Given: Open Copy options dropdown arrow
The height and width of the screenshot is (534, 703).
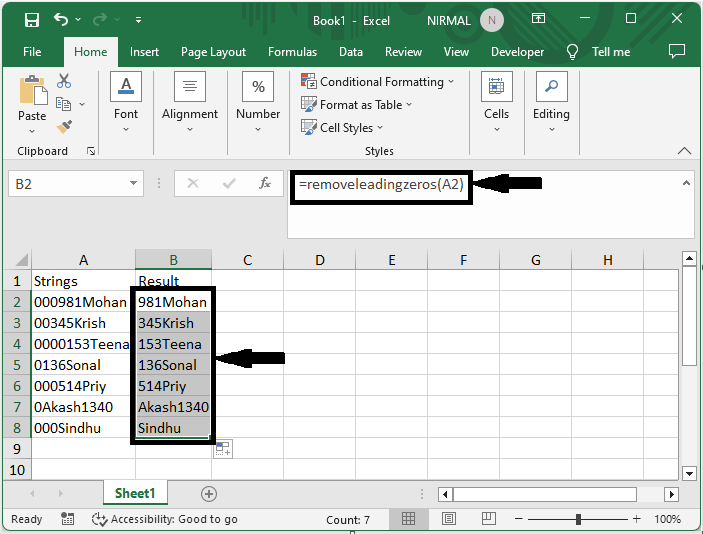Looking at the screenshot, I should 82,104.
